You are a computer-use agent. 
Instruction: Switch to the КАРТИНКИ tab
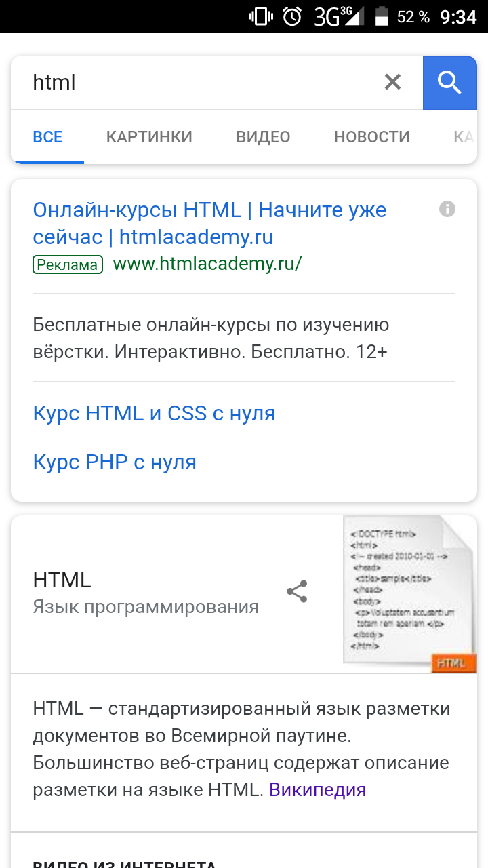click(149, 136)
